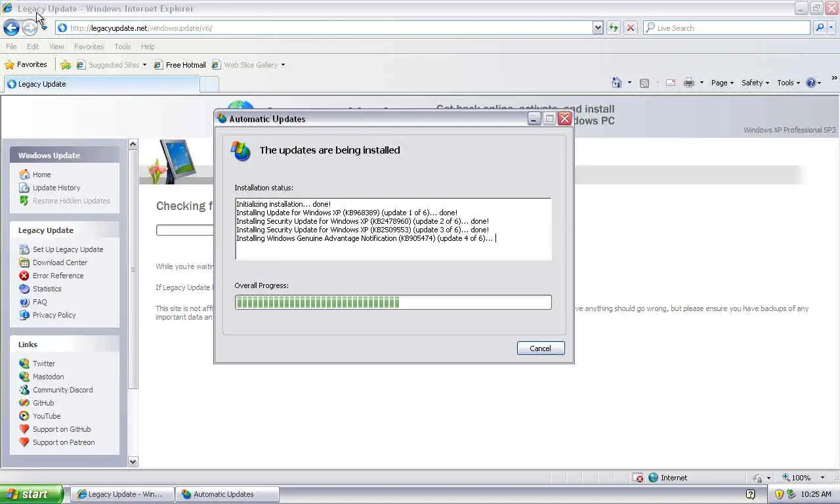Image resolution: width=840 pixels, height=504 pixels.
Task: Select the Legacy Update browser tab
Action: tap(101, 84)
